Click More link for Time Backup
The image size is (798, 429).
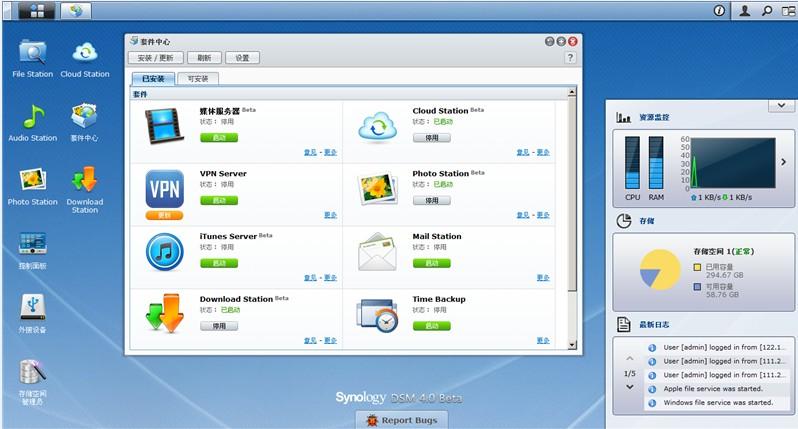[543, 340]
